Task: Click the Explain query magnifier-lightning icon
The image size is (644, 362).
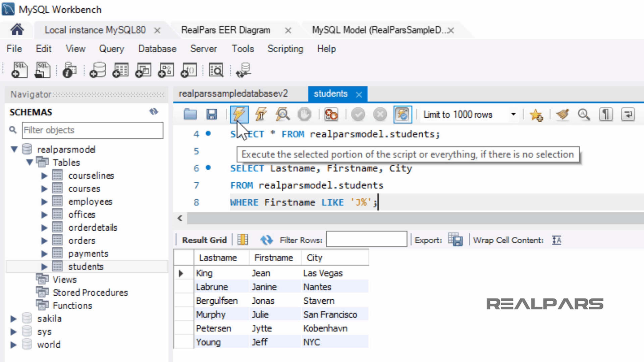Action: 282,115
